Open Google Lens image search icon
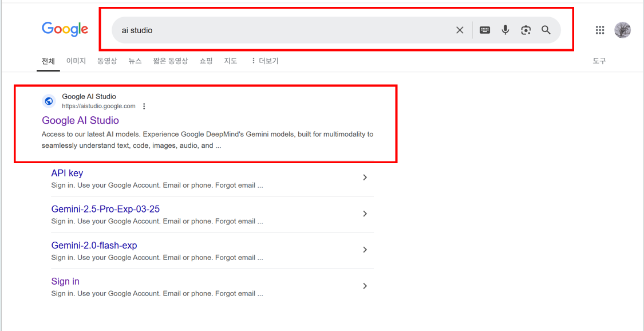Image resolution: width=644 pixels, height=331 pixels. coord(526,30)
